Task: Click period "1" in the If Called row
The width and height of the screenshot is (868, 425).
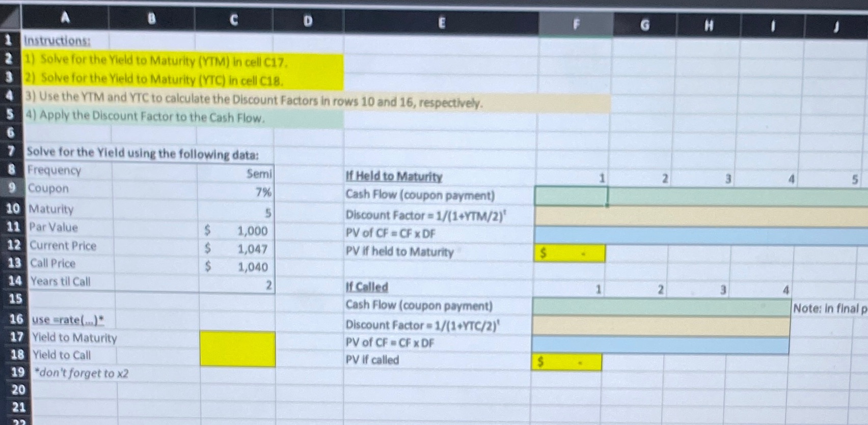Action: (x=599, y=290)
